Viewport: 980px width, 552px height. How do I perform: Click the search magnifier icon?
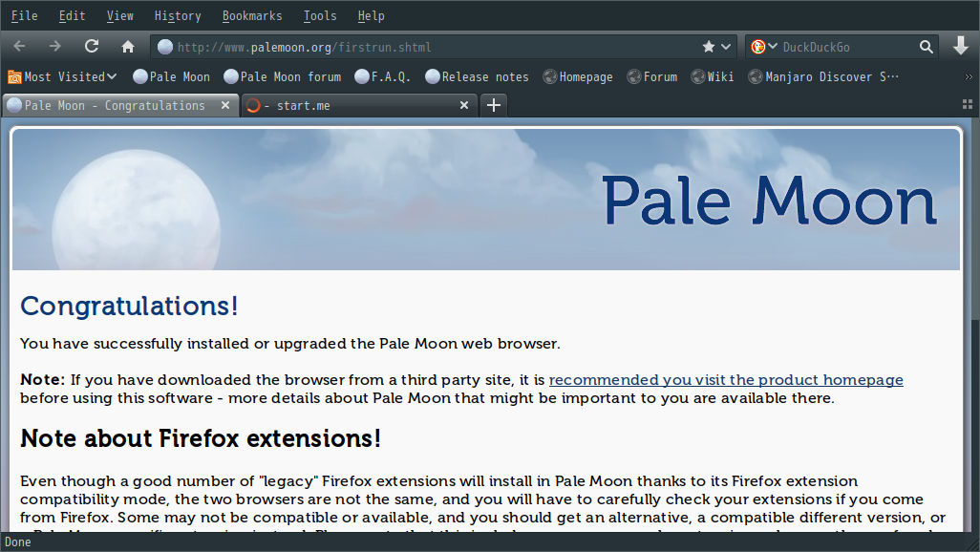pos(926,47)
